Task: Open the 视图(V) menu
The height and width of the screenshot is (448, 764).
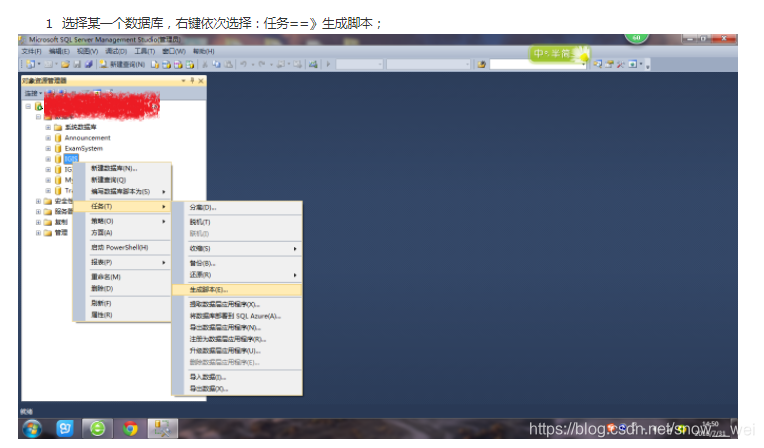Action: [x=87, y=51]
